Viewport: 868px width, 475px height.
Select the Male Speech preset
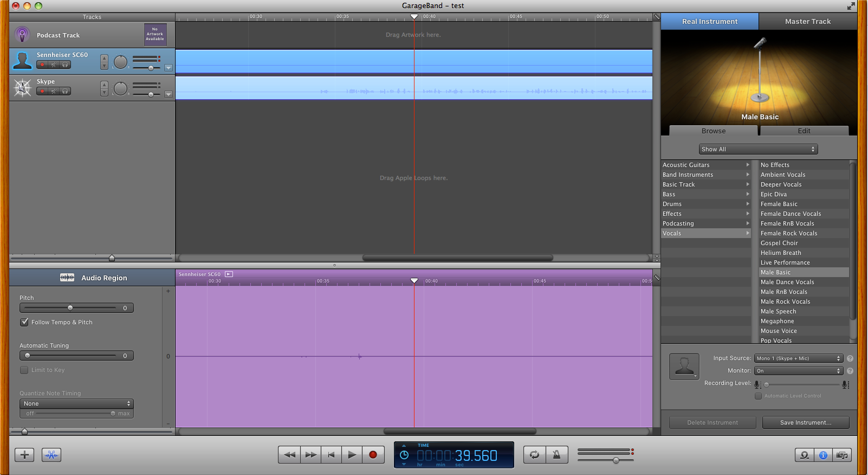(804, 311)
